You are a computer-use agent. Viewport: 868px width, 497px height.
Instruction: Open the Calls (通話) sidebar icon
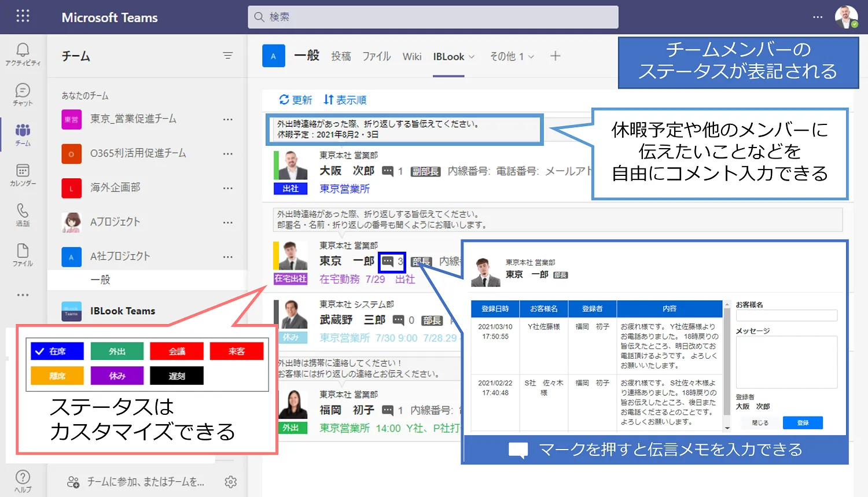(x=23, y=215)
